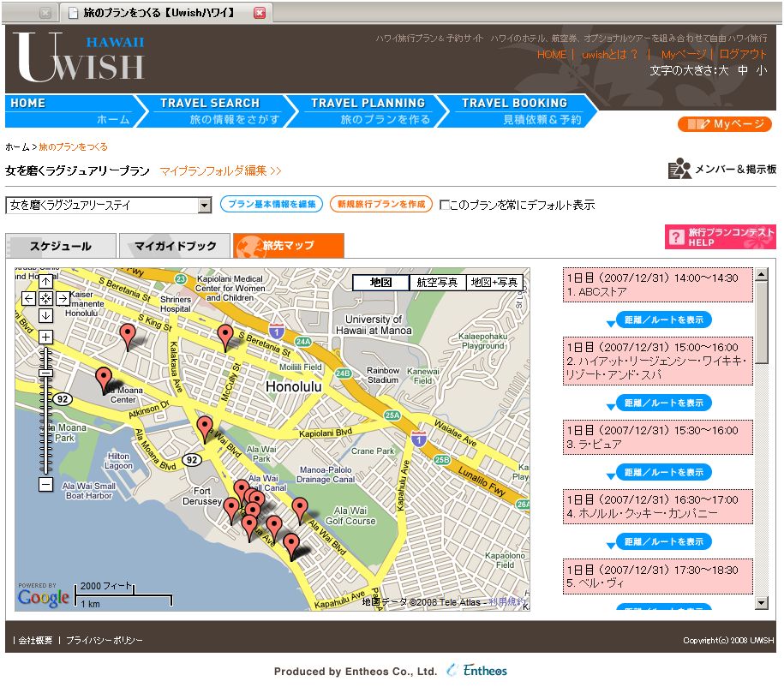Click the map zoom slider handle

(x=45, y=373)
